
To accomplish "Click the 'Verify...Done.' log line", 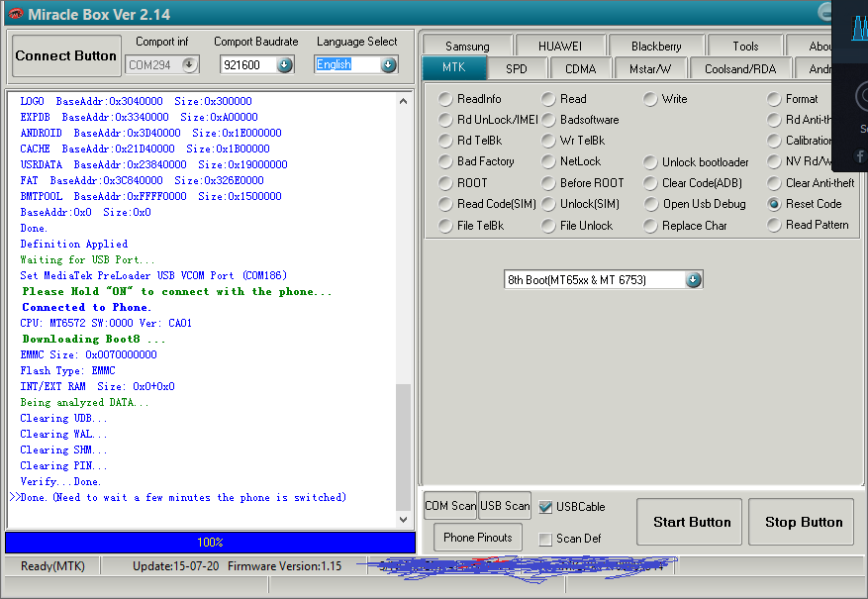I will point(61,481).
